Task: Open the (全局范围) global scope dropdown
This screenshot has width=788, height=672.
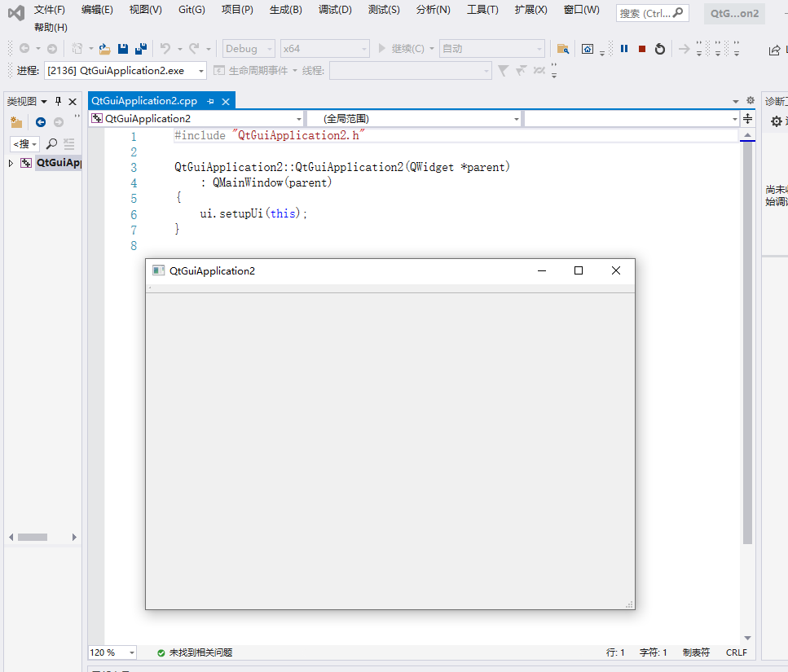Action: (414, 119)
